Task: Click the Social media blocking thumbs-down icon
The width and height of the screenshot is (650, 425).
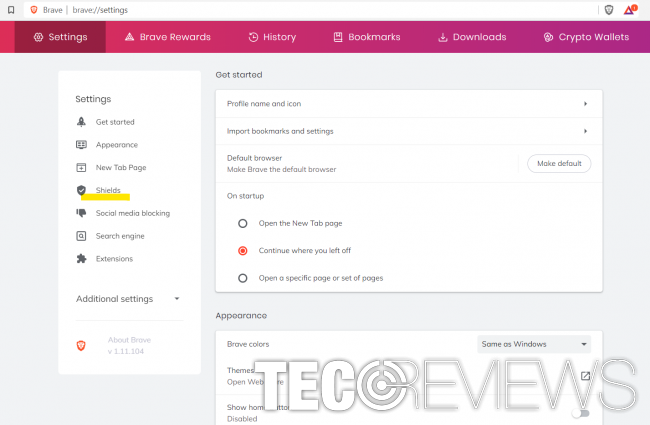Action: (81, 213)
